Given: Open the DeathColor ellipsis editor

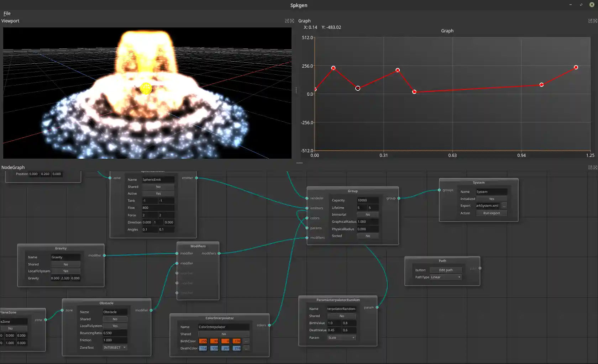Looking at the screenshot, I should click(x=246, y=348).
